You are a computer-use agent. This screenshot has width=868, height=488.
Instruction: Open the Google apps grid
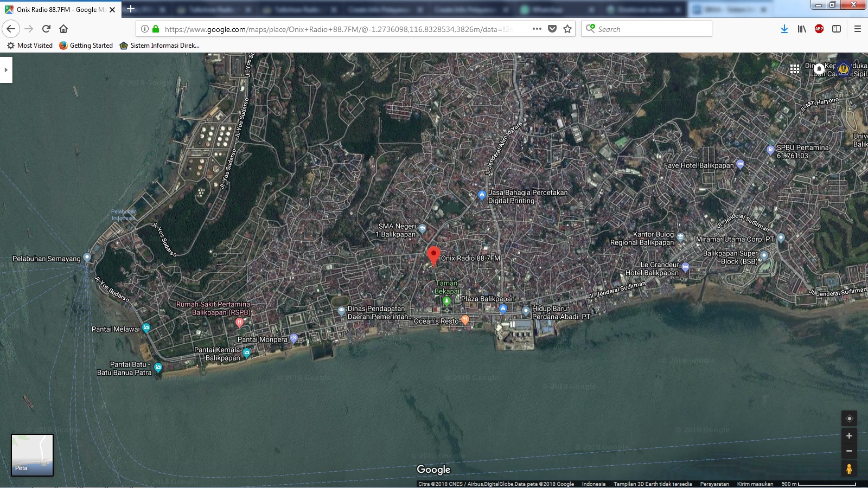[x=795, y=69]
